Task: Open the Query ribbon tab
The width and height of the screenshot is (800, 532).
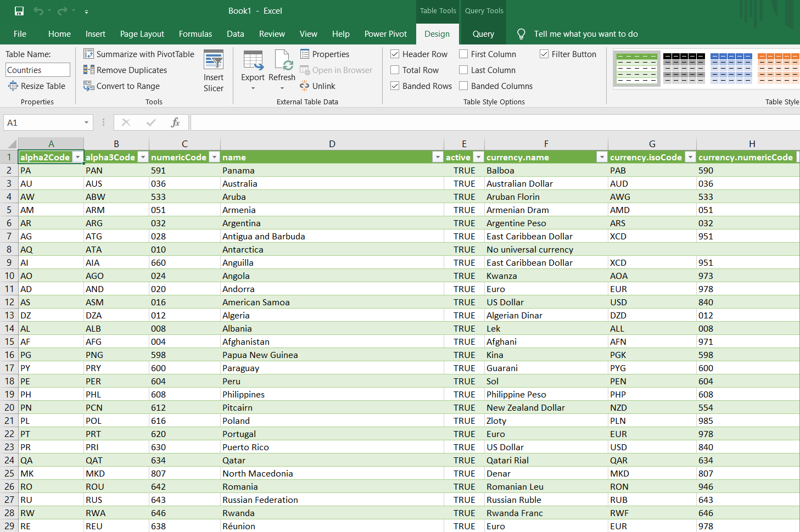Action: coord(483,33)
